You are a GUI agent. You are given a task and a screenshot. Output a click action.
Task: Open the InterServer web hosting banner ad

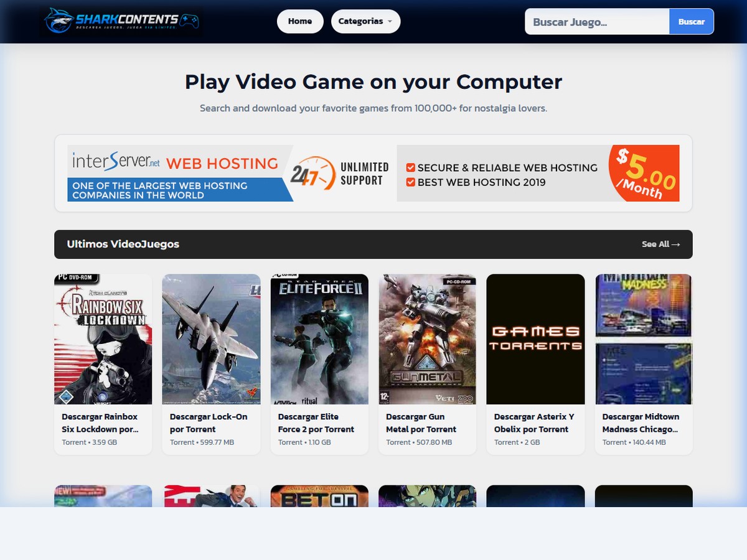pyautogui.click(x=374, y=174)
